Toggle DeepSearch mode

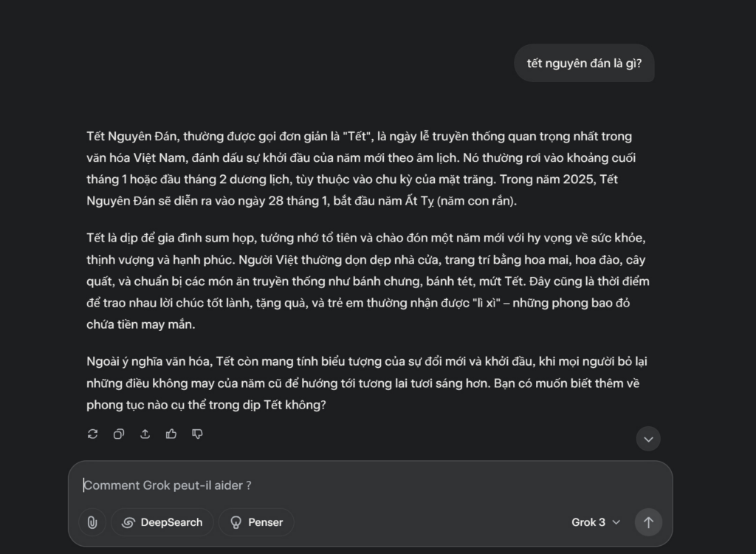[x=162, y=522]
